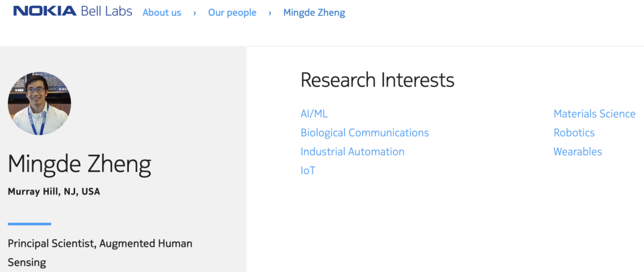The width and height of the screenshot is (644, 272).
Task: Click the Research Interests heading
Action: click(x=377, y=80)
